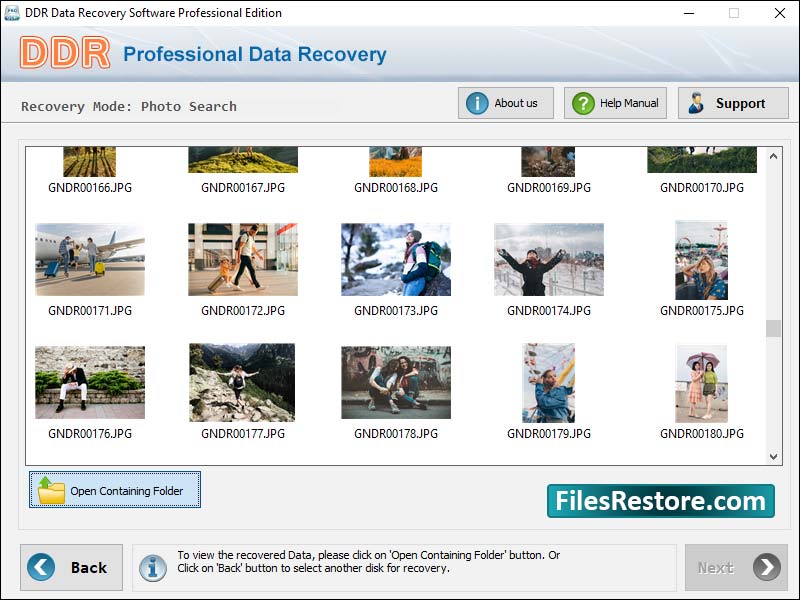This screenshot has height=600, width=800.
Task: Open the FilesRestore.com link
Action: (x=662, y=500)
